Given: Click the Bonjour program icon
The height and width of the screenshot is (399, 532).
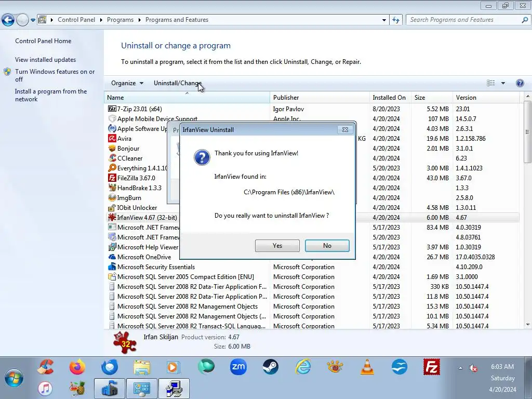Looking at the screenshot, I should click(112, 148).
